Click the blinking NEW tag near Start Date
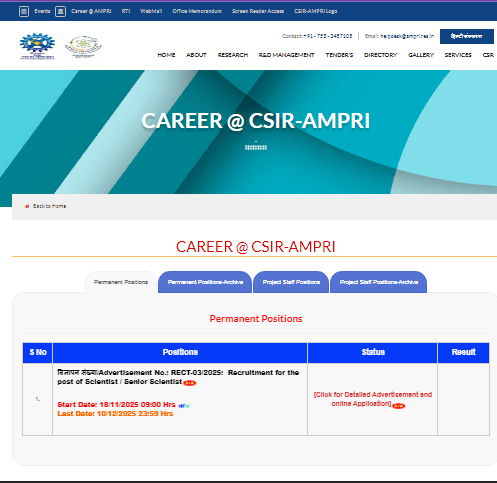Screen dimensions: 497x483 click(x=184, y=406)
